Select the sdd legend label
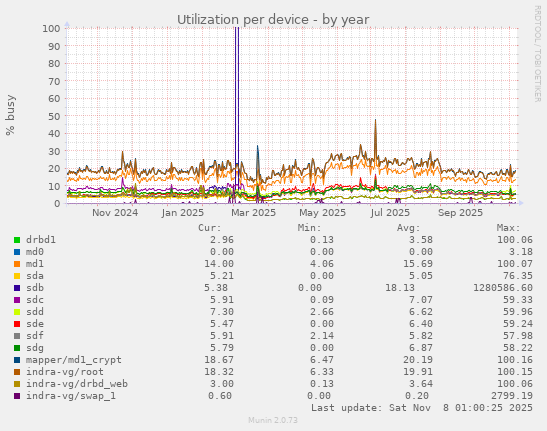The image size is (547, 431). pyautogui.click(x=35, y=312)
